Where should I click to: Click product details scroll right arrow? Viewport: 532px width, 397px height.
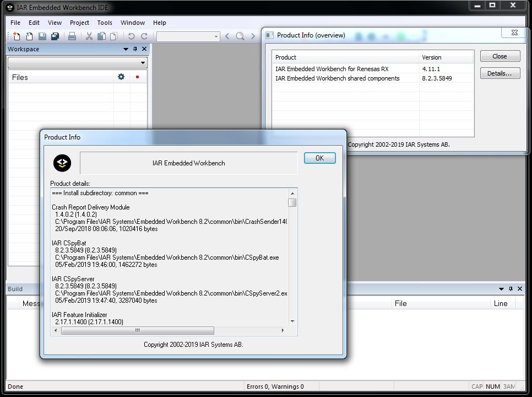[x=283, y=330]
